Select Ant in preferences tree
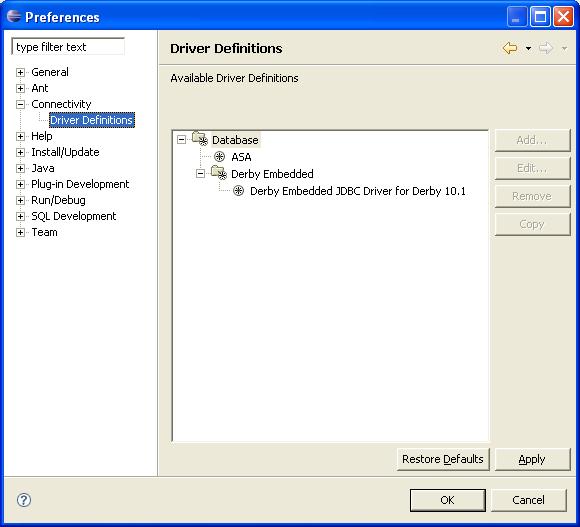580x527 pixels. click(x=40, y=88)
